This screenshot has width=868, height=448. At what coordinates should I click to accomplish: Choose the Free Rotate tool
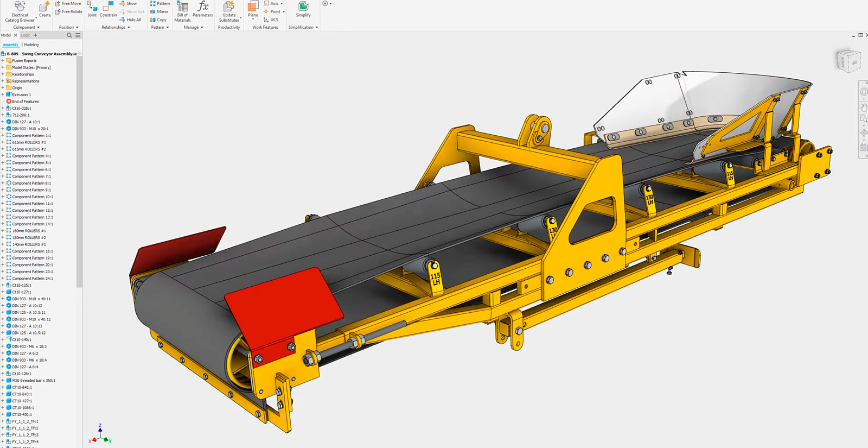[68, 11]
